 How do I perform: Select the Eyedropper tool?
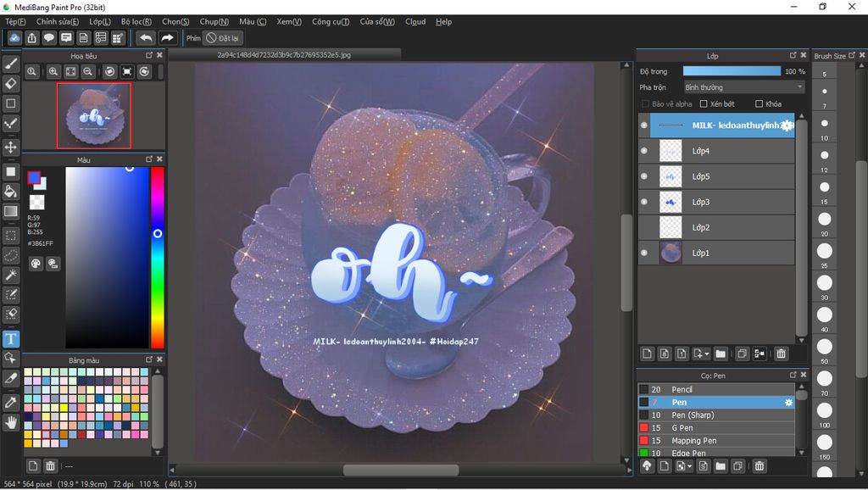(x=10, y=403)
